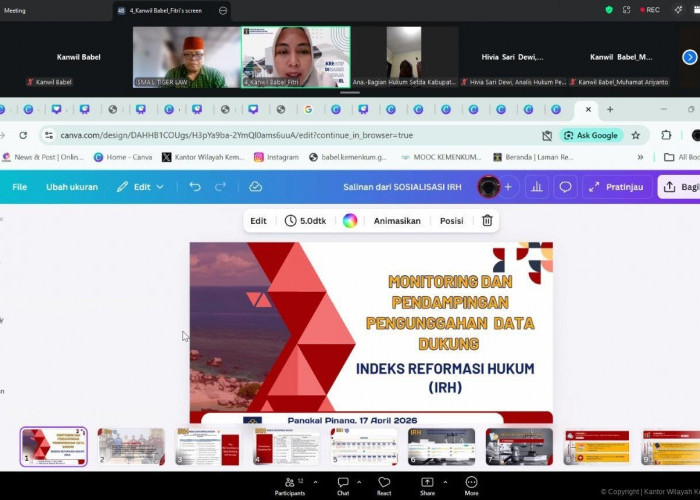Open the All Bookmarks folder
This screenshot has height=500, width=700.
(x=682, y=157)
